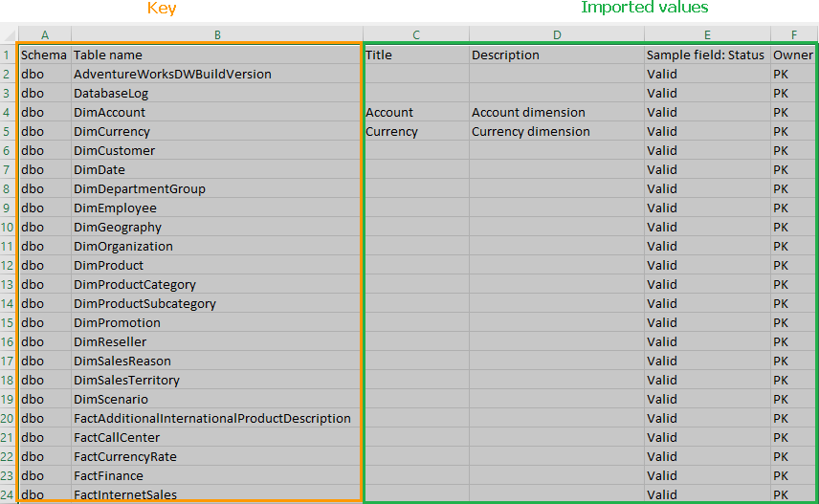Image resolution: width=819 pixels, height=504 pixels.
Task: Select row 1 header number
Action: (x=8, y=55)
